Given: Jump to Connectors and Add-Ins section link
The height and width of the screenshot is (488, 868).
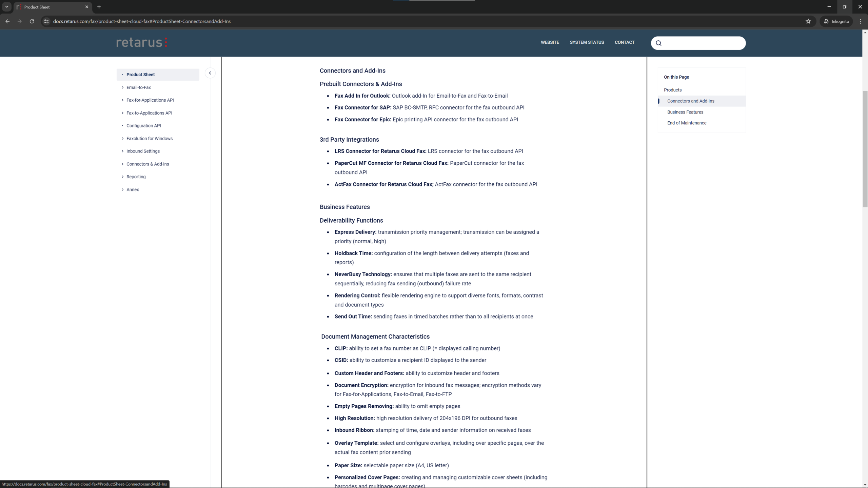Looking at the screenshot, I should (691, 101).
